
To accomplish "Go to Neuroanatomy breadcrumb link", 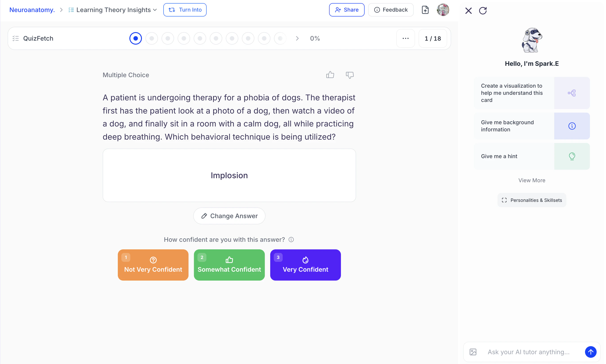I will point(32,10).
